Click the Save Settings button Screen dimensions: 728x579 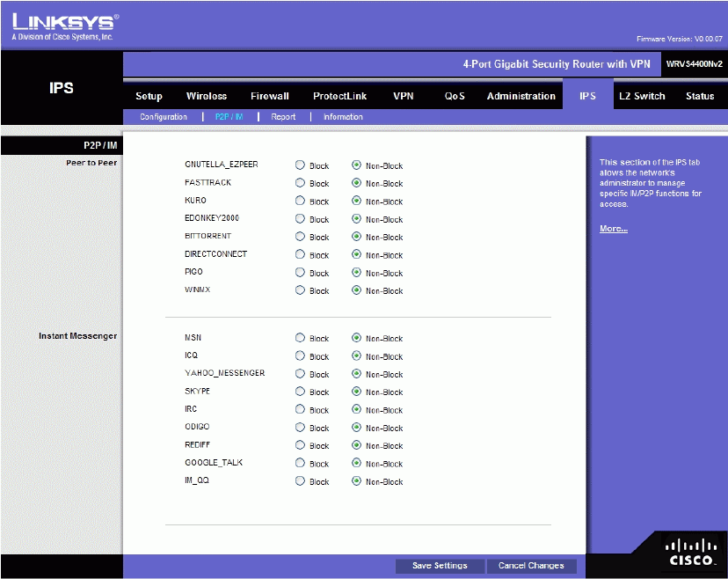(440, 566)
